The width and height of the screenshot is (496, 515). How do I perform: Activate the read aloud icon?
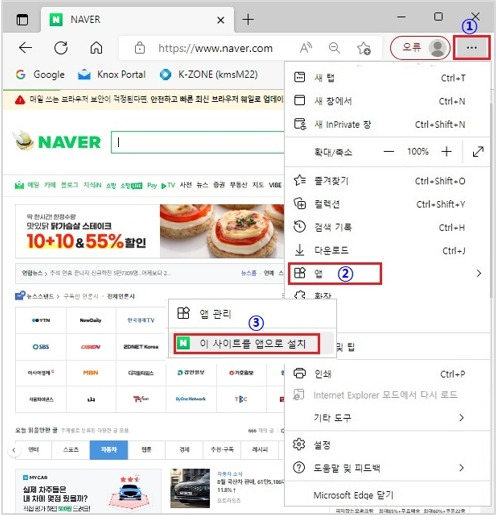(306, 48)
